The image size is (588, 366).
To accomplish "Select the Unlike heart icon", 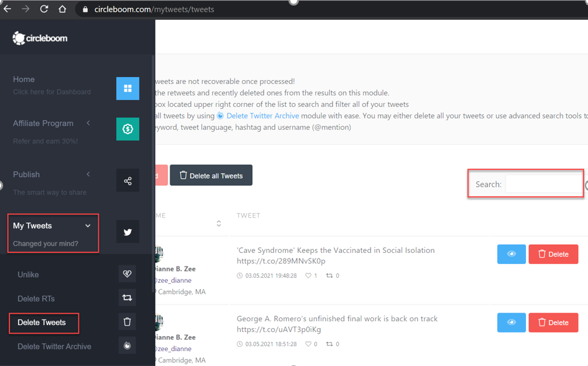I will point(127,273).
